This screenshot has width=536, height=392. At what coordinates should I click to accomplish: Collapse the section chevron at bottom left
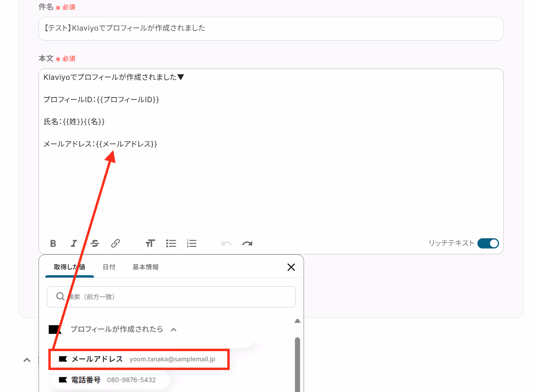pos(27,360)
